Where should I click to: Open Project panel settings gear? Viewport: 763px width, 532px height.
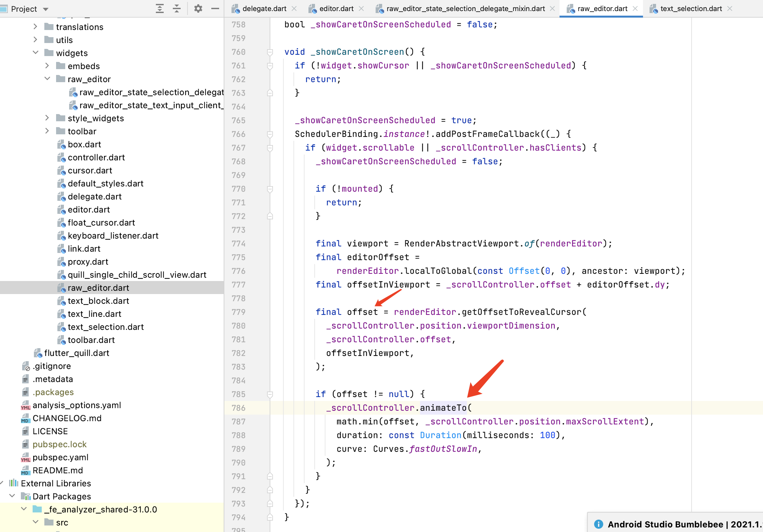click(198, 9)
